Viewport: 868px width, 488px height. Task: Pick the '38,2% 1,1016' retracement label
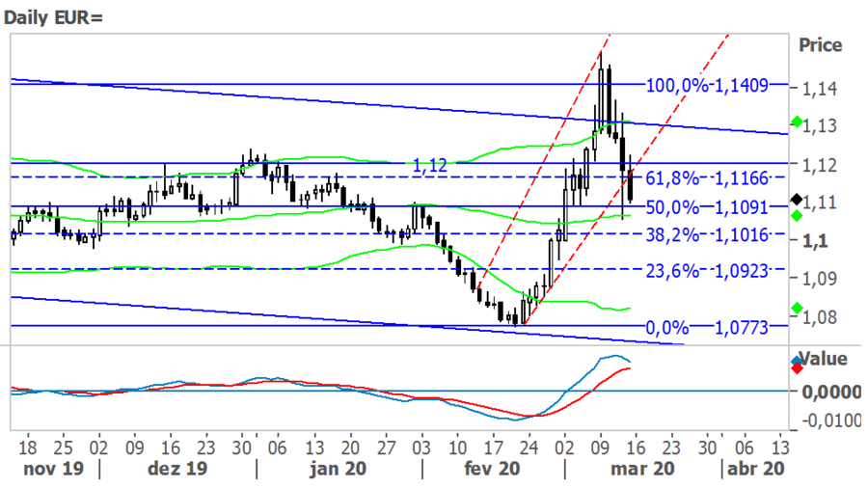708,235
